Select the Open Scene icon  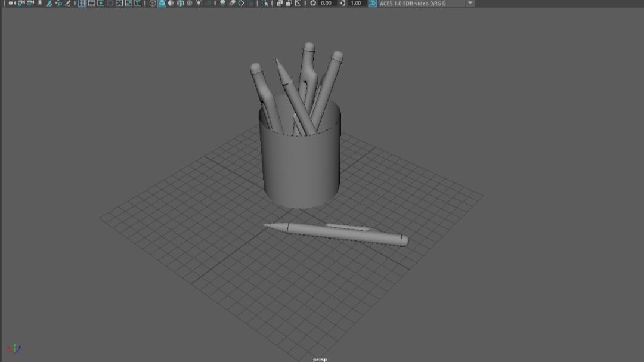coord(20,4)
